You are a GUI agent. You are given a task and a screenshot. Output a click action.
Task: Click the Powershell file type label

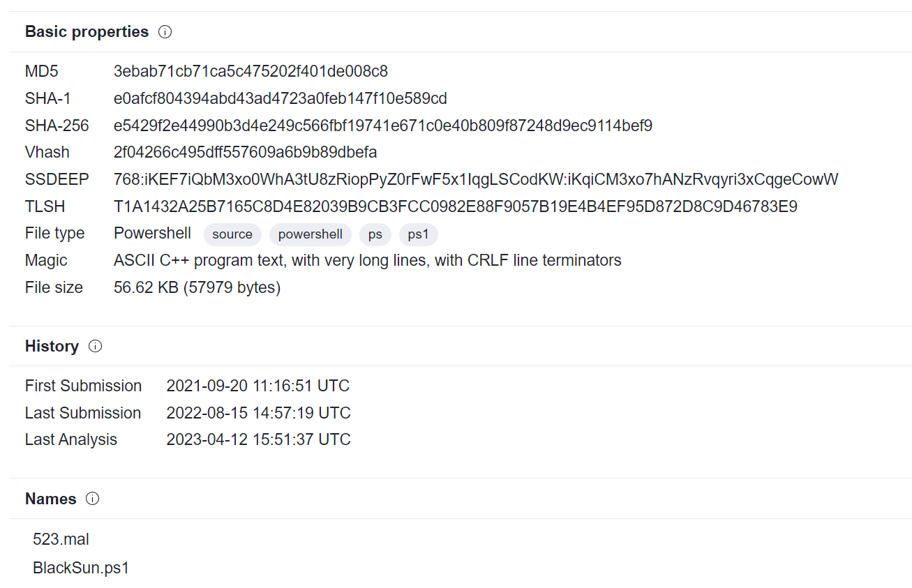click(152, 233)
